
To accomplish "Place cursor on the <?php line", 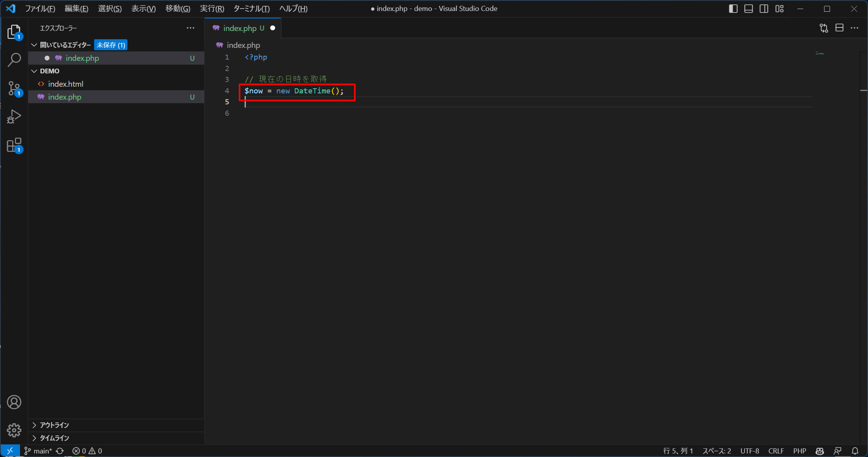I will [256, 57].
